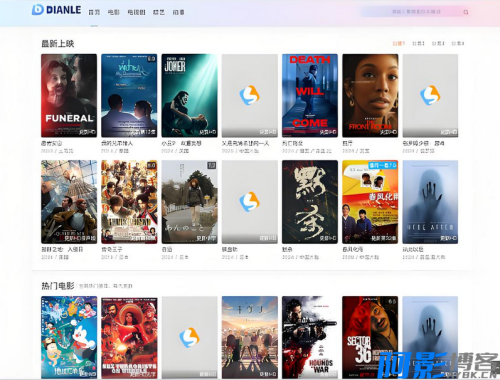The width and height of the screenshot is (500, 380).
Task: Open the JOKER movie poster
Action: 189,95
